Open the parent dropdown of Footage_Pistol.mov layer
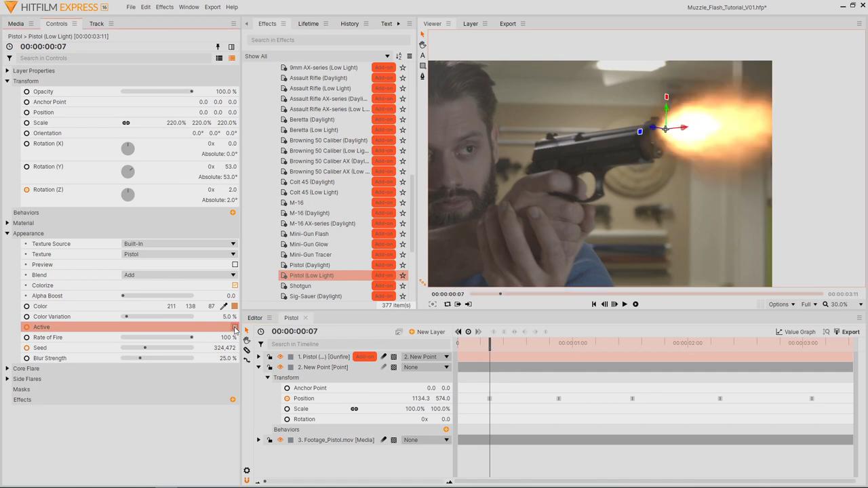 (426, 440)
